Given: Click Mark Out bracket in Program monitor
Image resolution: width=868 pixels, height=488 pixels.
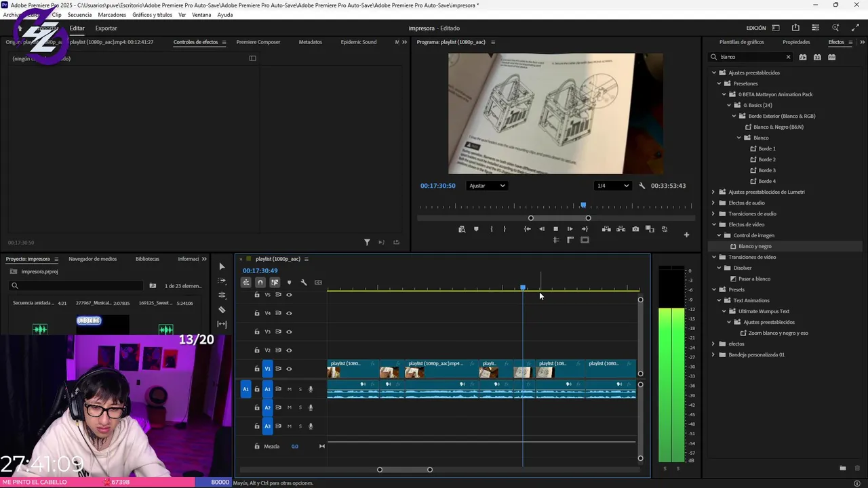Looking at the screenshot, I should point(504,229).
